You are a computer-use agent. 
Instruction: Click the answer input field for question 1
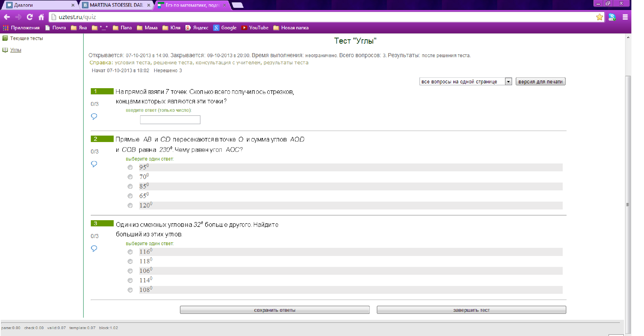170,119
